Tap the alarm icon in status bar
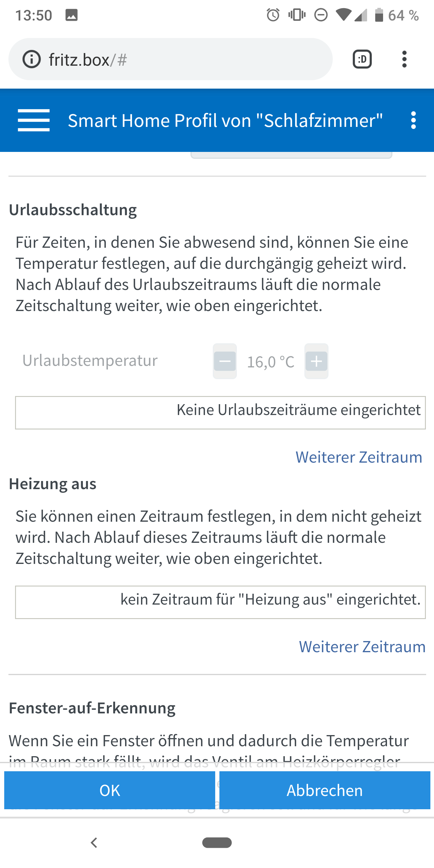This screenshot has height=868, width=434. coord(273,15)
